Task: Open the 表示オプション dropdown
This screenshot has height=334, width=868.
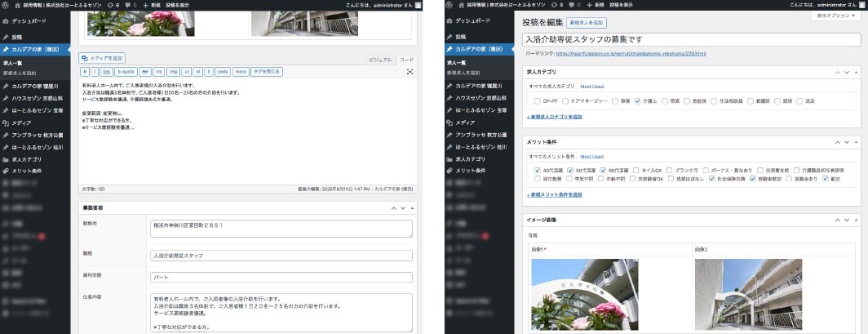Action: coord(834,16)
